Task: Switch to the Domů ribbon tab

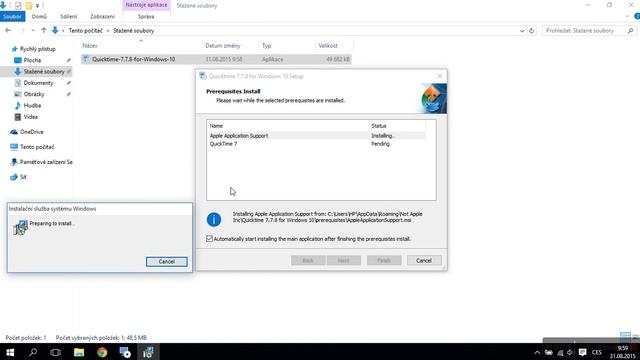Action: [x=39, y=17]
